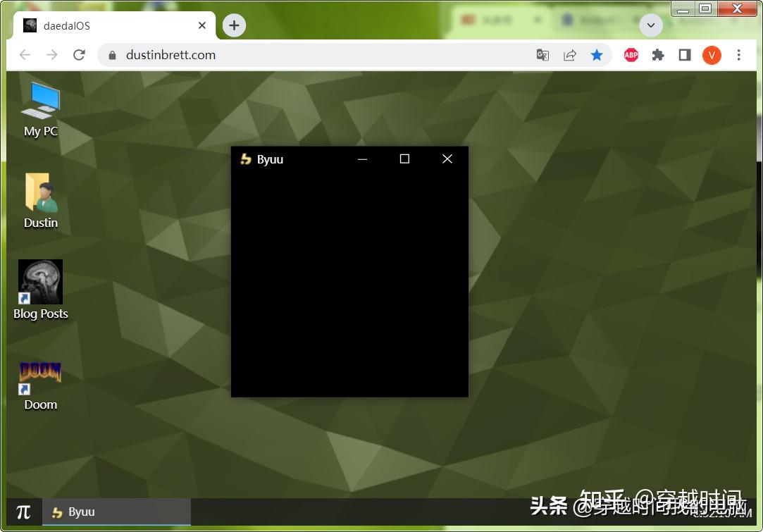Open the π start menu in the taskbar
Screen dimensions: 763x532
pos(23,512)
